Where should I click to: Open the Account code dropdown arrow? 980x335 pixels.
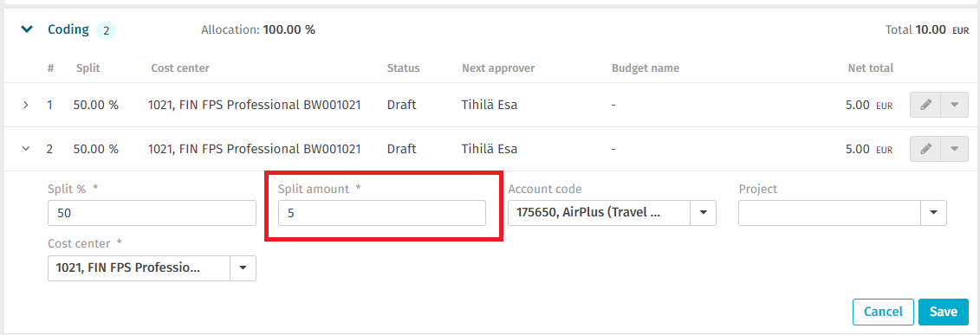click(x=703, y=213)
